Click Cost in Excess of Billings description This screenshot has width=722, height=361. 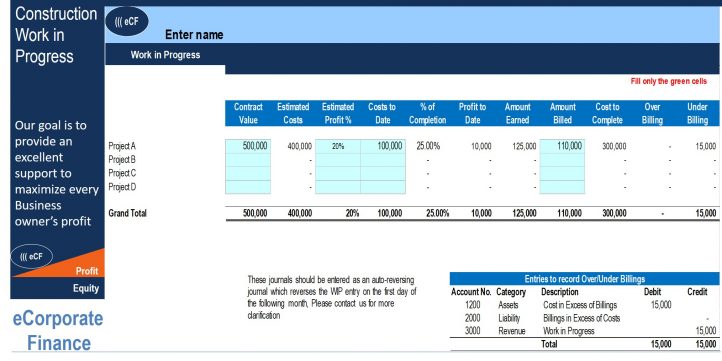(x=580, y=305)
